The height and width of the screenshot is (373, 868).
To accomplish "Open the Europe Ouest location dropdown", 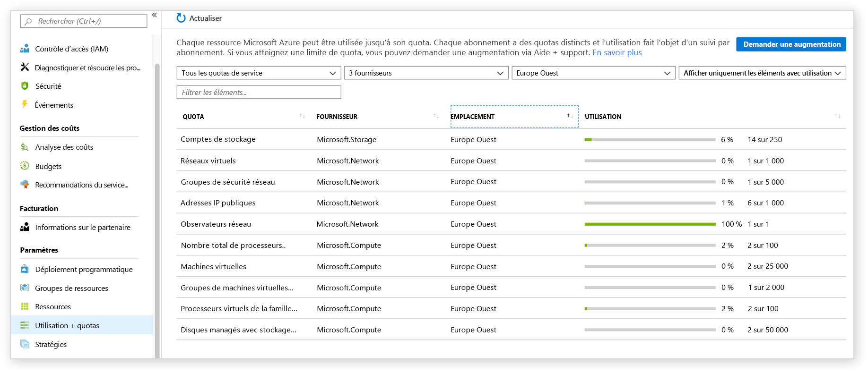I will (593, 73).
